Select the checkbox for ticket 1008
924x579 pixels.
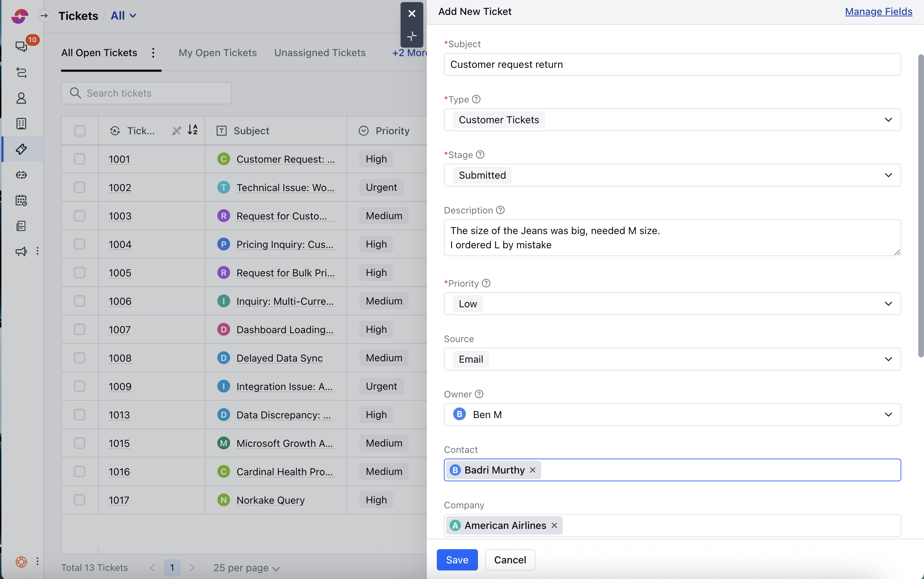[80, 358]
